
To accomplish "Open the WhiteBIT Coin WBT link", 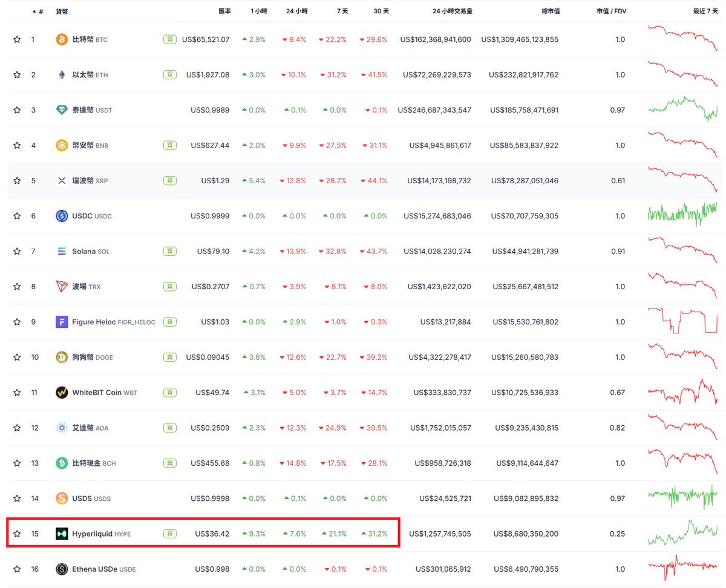I will [x=105, y=393].
